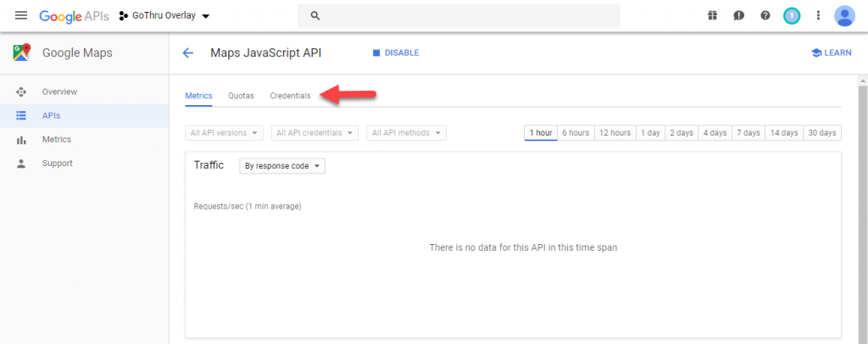Click the Google Maps product icon
Viewport: 868px width, 344px height.
point(21,53)
